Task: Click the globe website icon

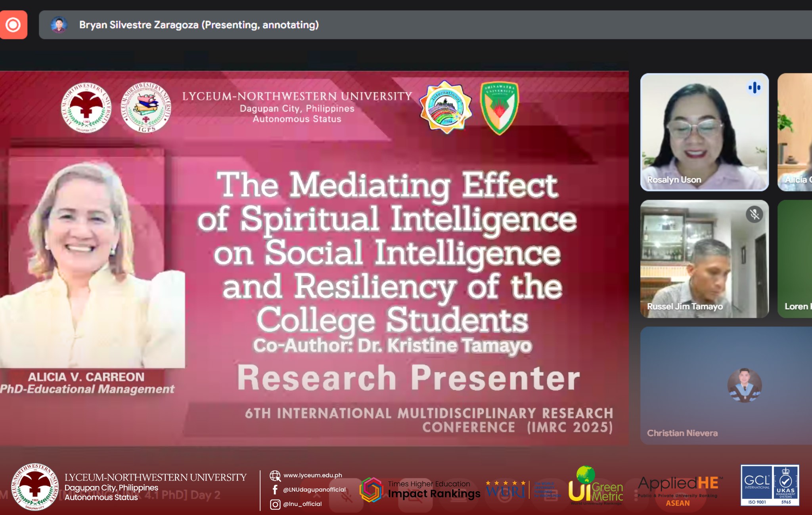Action: click(275, 475)
